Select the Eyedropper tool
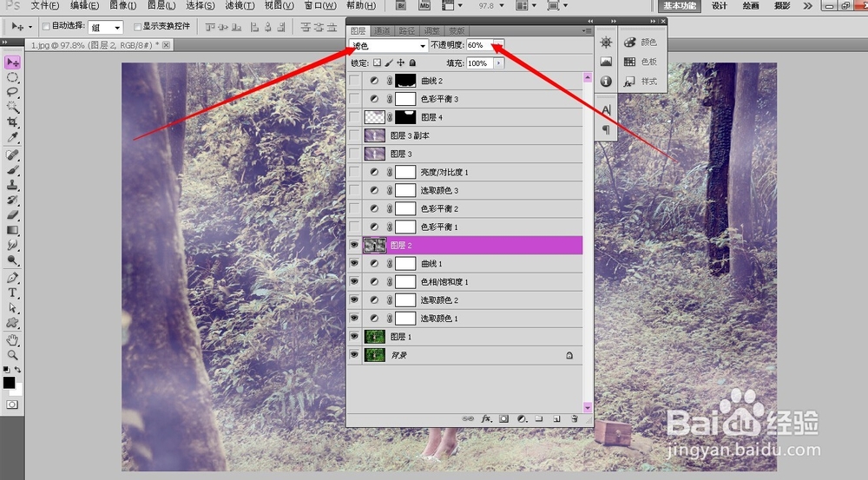Viewport: 868px width, 480px height. [x=12, y=137]
